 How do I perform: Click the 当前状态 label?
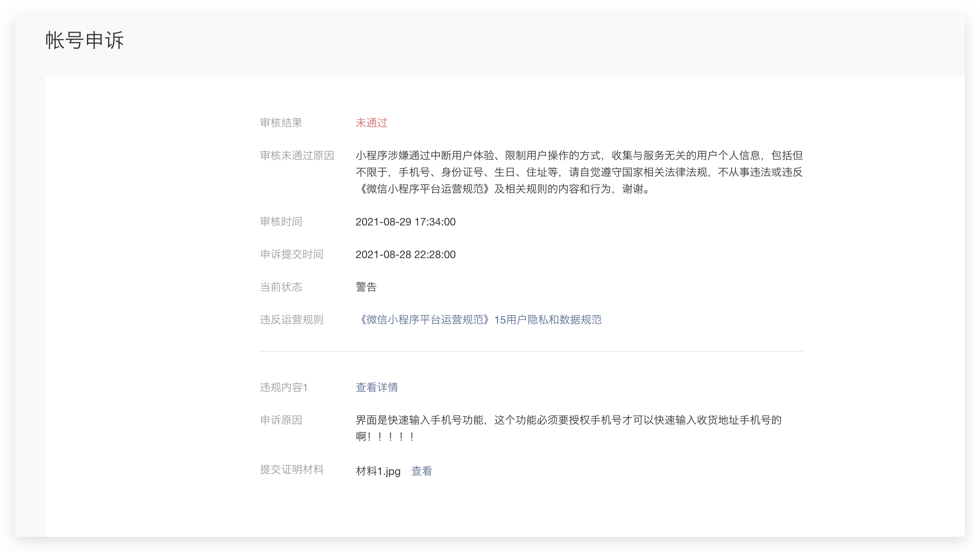tap(281, 287)
